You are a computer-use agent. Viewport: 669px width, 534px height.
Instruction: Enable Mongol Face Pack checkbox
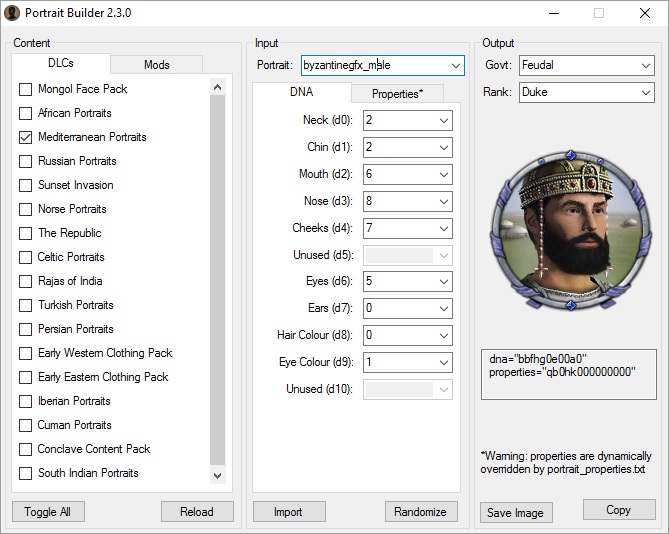click(x=26, y=90)
